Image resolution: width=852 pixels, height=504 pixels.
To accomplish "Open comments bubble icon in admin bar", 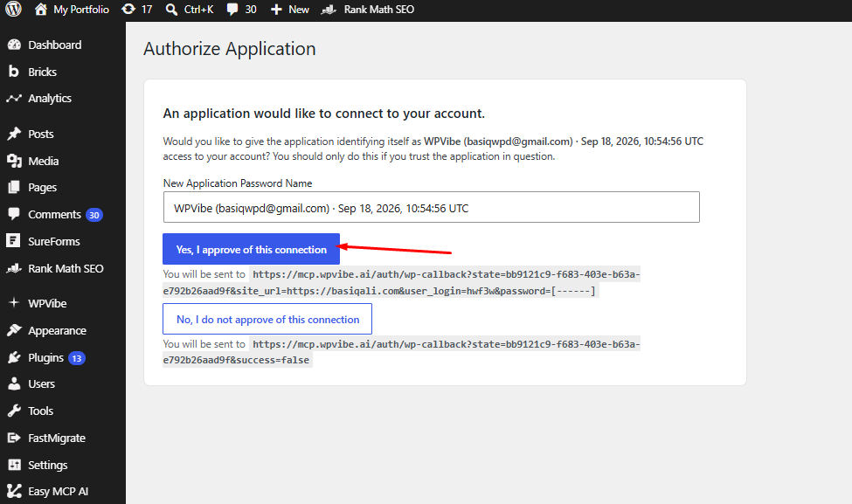I will [232, 10].
